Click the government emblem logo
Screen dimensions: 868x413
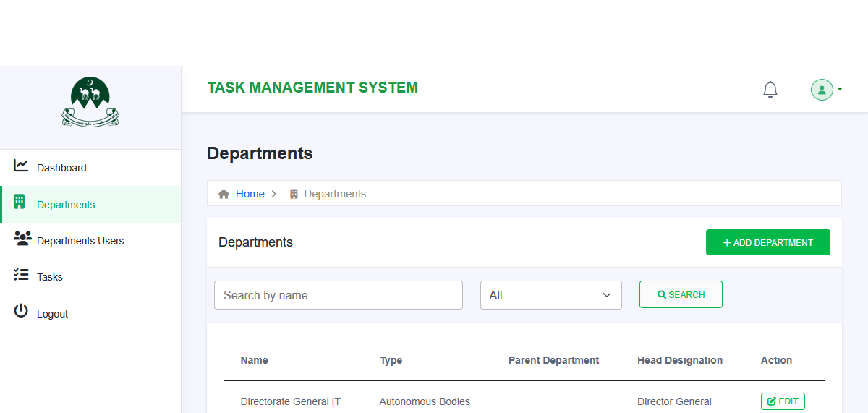coord(90,103)
